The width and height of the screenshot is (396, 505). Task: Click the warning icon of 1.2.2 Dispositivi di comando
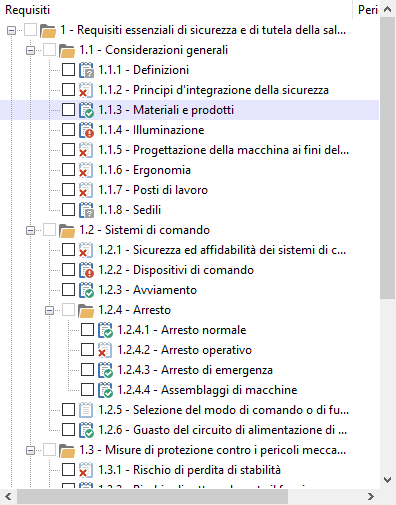[x=86, y=270]
